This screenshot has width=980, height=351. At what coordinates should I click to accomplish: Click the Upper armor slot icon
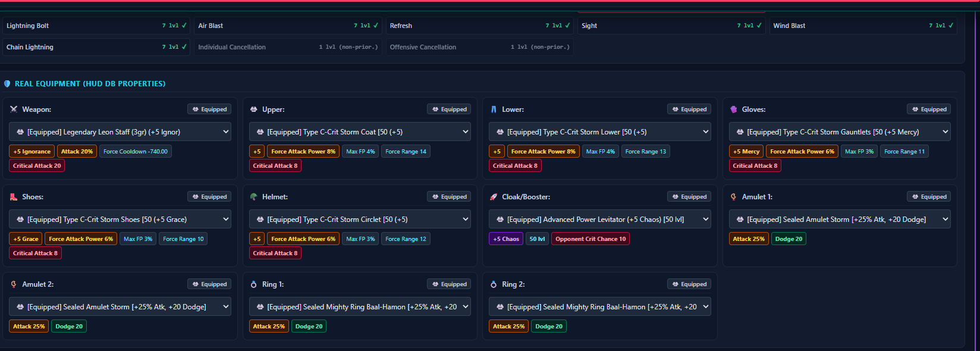coord(254,109)
